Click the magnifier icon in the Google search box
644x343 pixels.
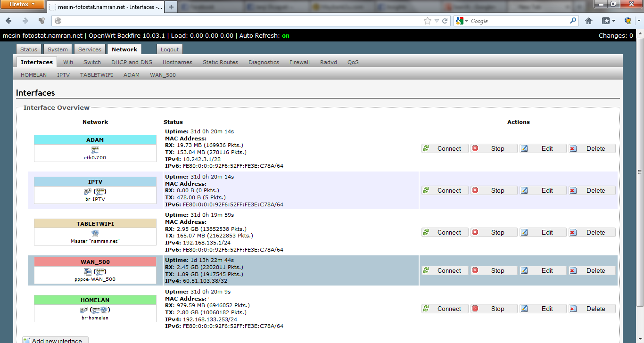573,21
